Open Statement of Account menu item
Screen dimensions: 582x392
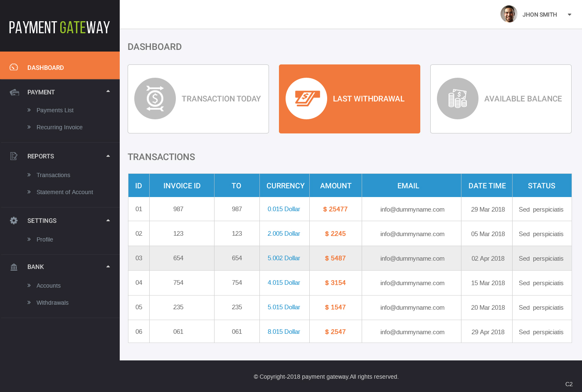click(65, 192)
